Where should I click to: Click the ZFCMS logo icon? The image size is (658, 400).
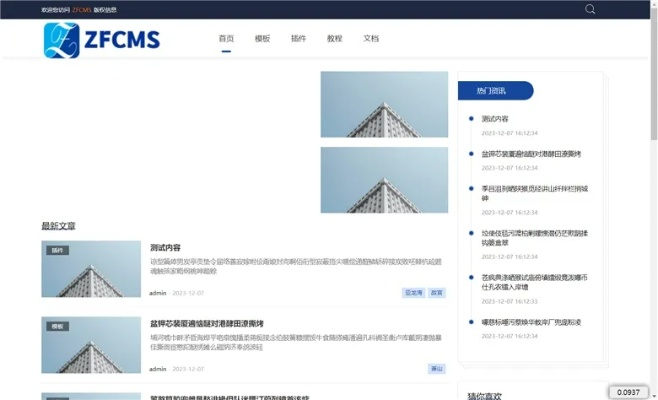61,40
